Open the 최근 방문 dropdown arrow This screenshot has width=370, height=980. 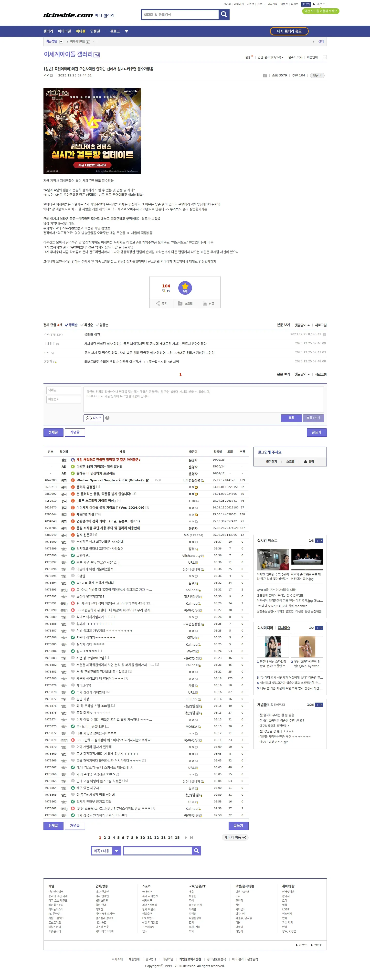point(61,42)
